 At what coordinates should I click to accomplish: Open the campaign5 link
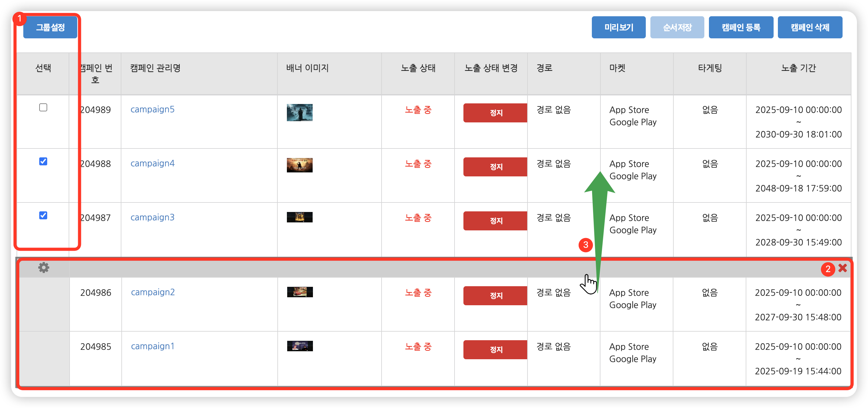152,110
